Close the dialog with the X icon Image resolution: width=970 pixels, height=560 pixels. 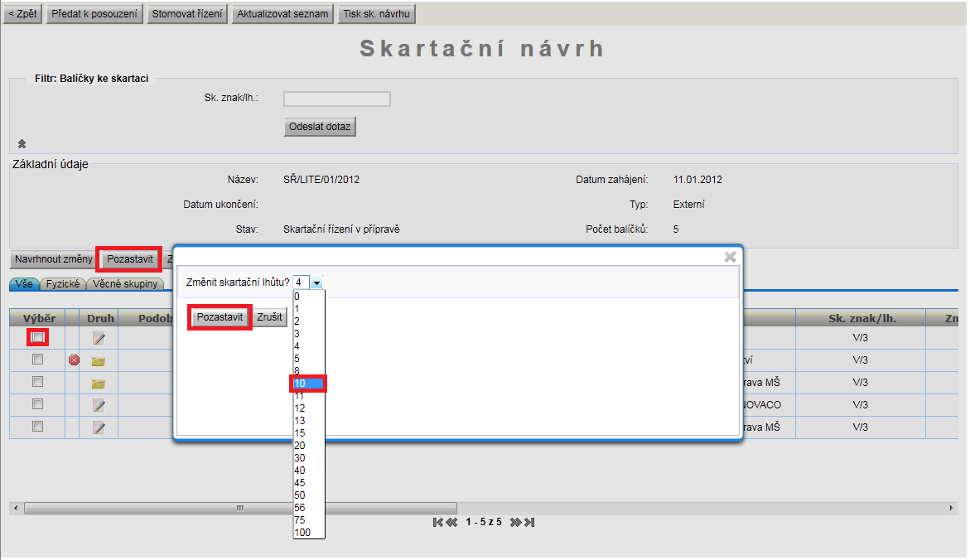730,256
